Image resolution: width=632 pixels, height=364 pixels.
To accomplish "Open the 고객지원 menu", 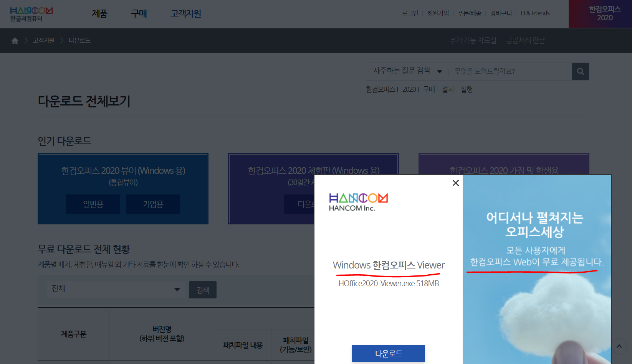I will coord(186,14).
